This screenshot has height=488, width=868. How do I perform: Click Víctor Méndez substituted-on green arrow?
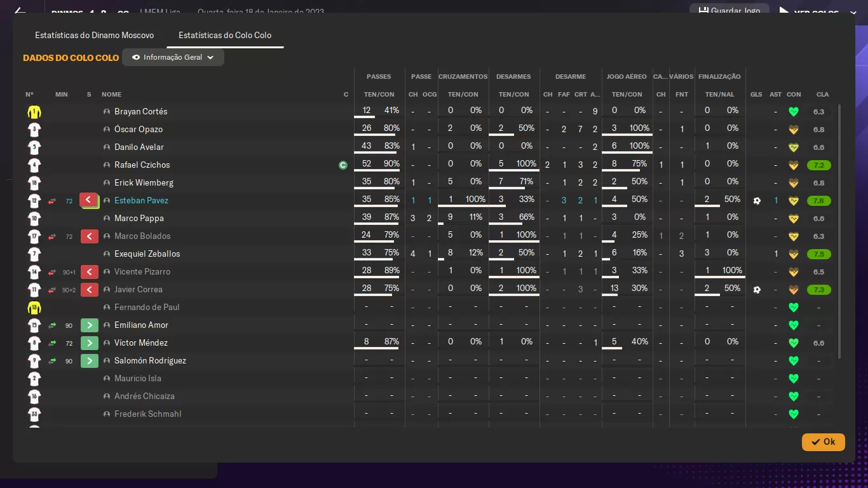[x=89, y=343]
